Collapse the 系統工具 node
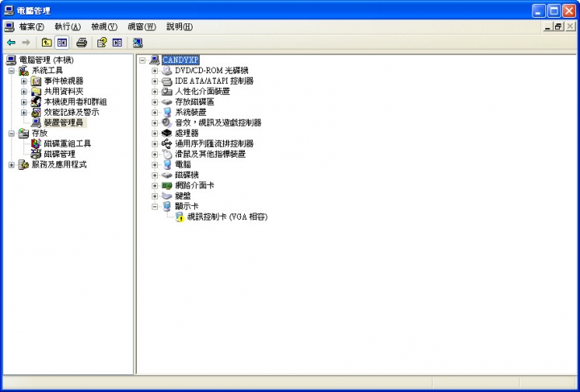This screenshot has width=580, height=392. (x=11, y=71)
